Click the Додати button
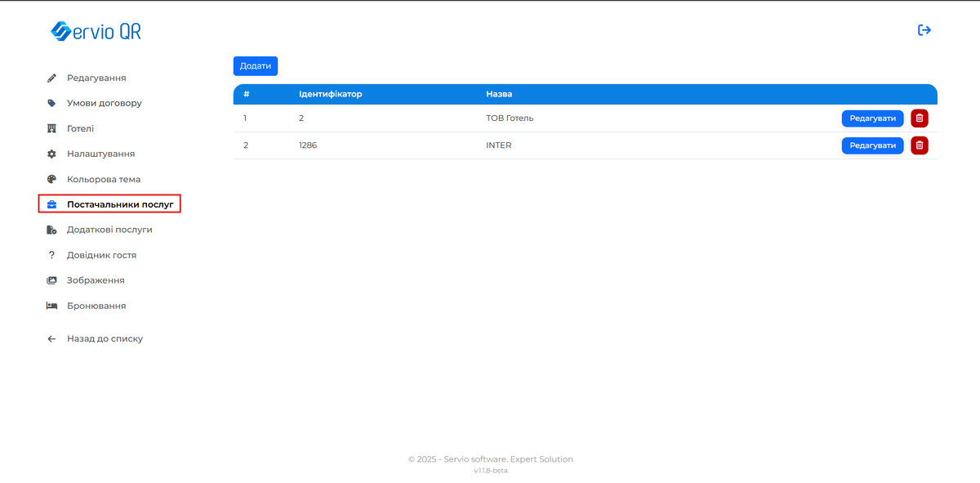The height and width of the screenshot is (483, 980). click(255, 65)
